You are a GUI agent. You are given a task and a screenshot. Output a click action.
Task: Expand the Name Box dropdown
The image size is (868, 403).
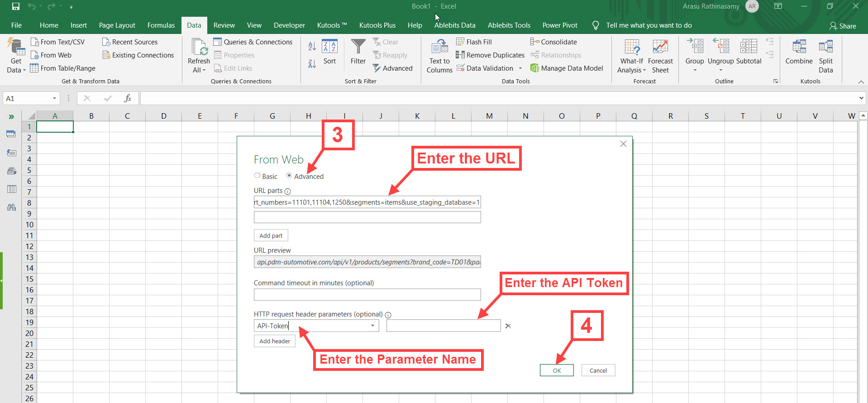[x=54, y=98]
